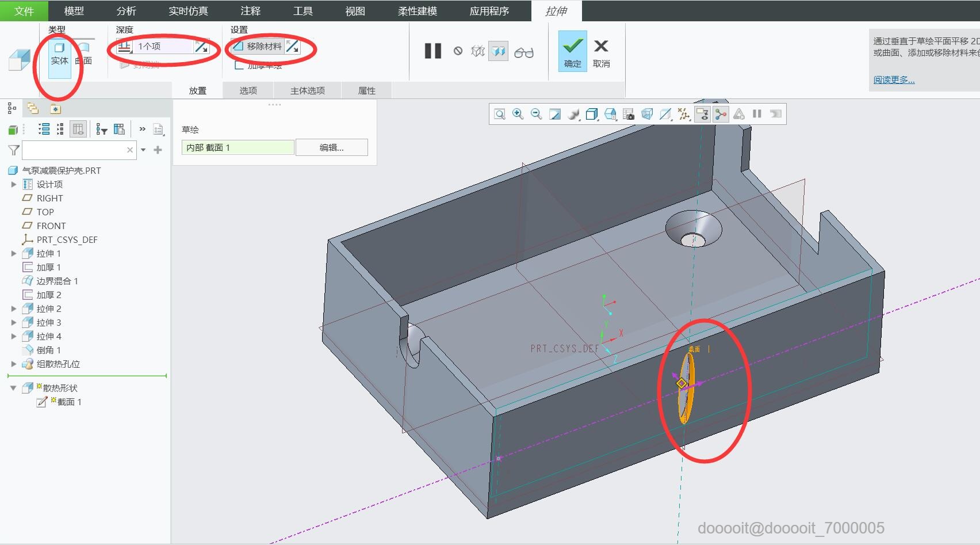Click the collapse tree list icon
Viewport: 980px width, 545px height.
(60, 129)
